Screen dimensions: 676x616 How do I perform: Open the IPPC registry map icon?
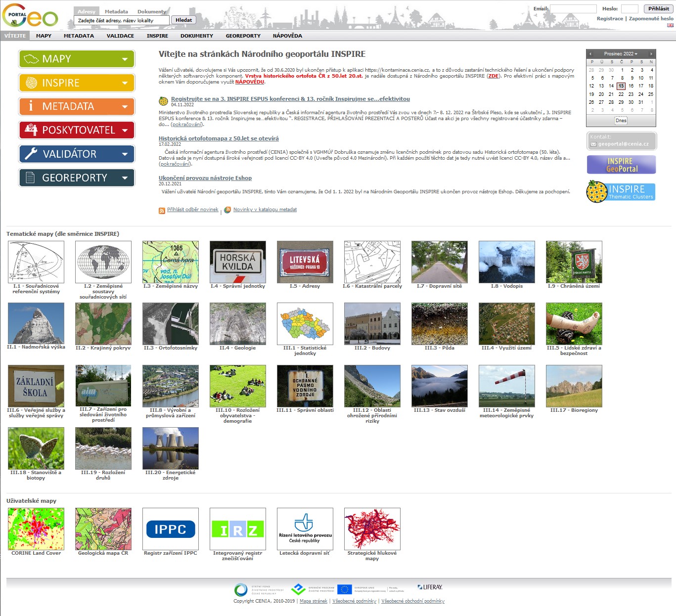(x=171, y=529)
